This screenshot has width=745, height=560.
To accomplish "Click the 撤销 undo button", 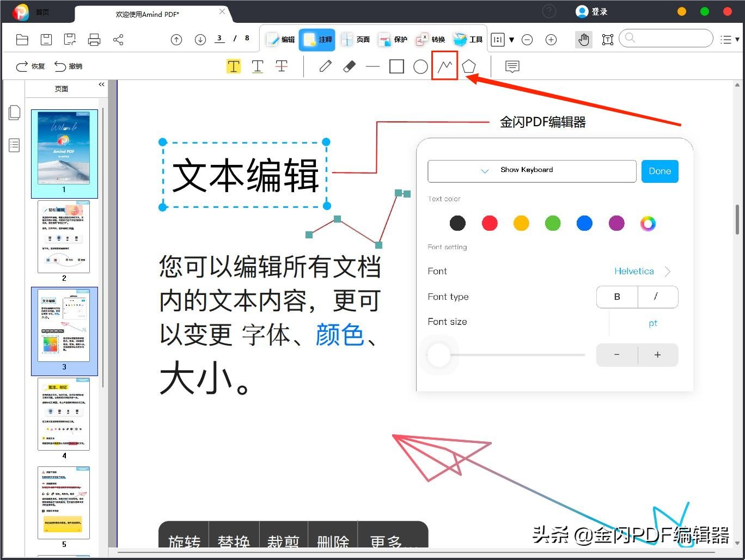I will pos(69,66).
